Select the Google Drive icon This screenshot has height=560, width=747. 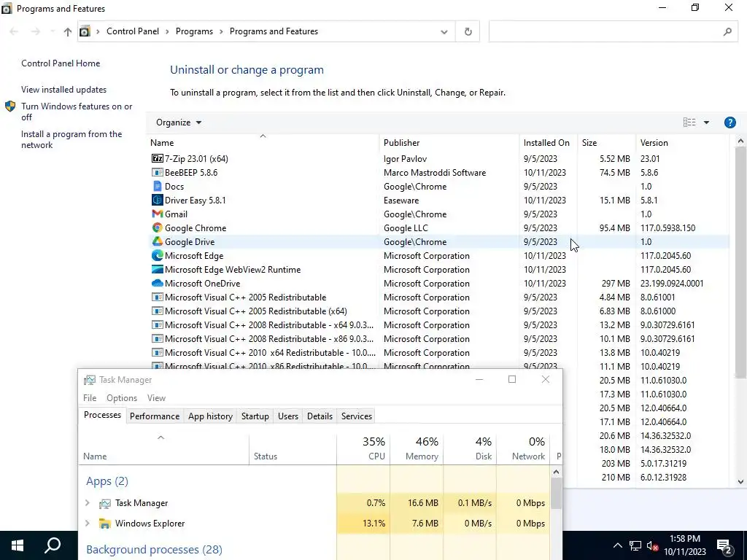coord(158,241)
